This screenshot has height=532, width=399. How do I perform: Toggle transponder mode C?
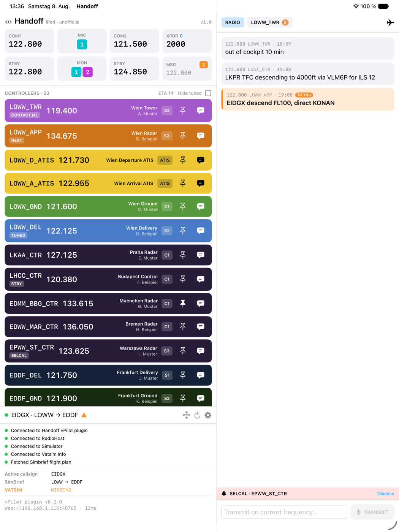tap(181, 36)
